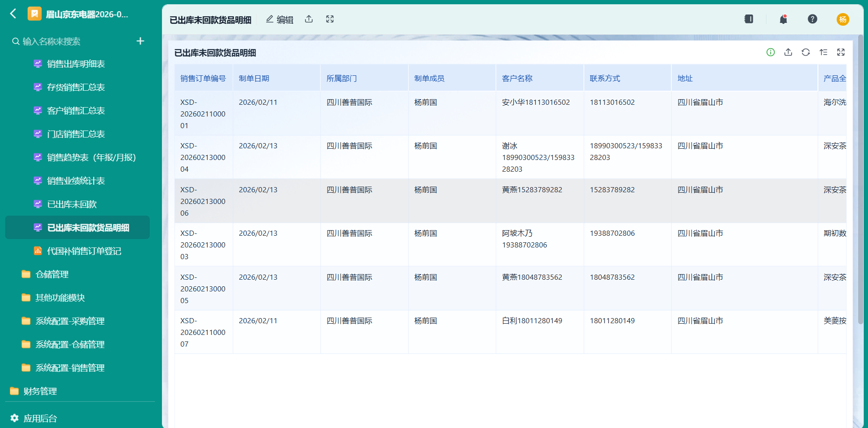Image resolution: width=868 pixels, height=428 pixels.
Task: Click the orange app logo icon
Action: point(34,14)
